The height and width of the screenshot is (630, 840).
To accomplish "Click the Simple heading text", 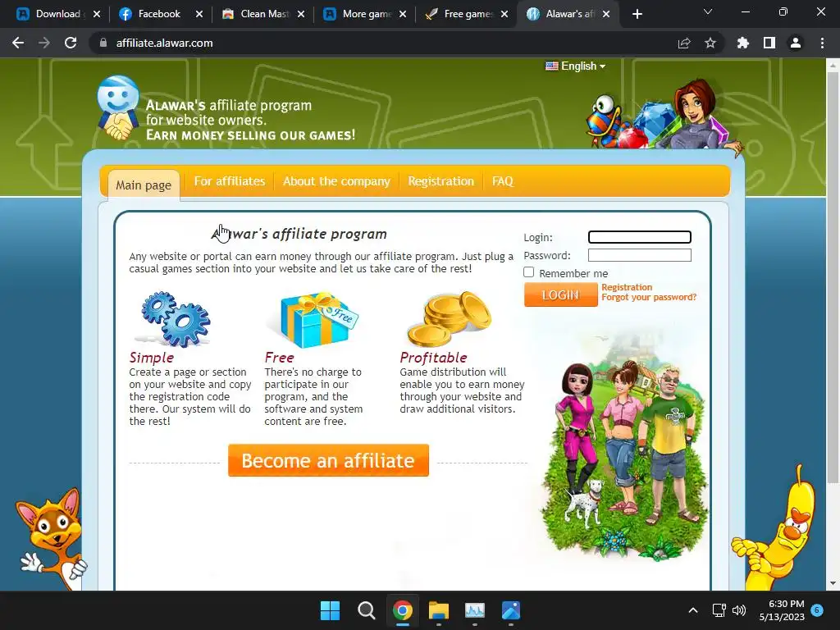I will [x=152, y=358].
